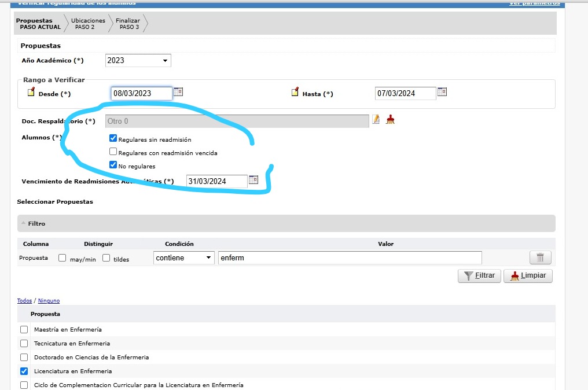Image resolution: width=588 pixels, height=390 pixels.
Task: Select Maestría en Enfermería checkbox
Action: pos(24,330)
